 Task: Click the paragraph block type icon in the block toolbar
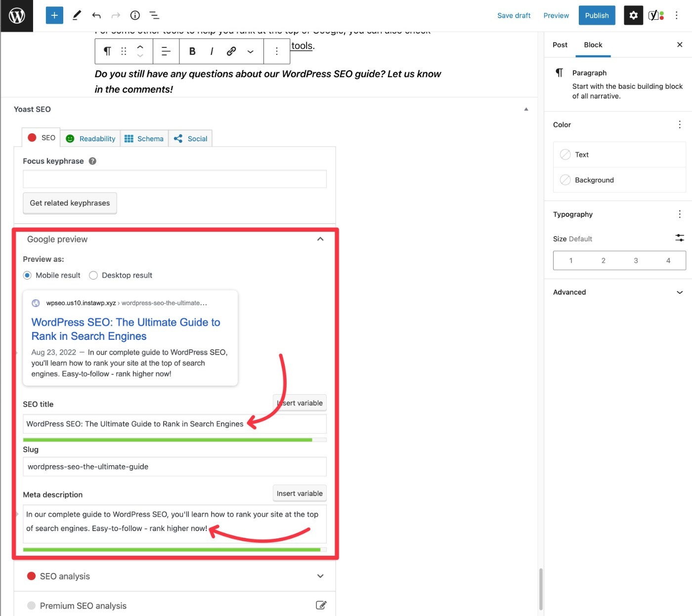click(107, 51)
